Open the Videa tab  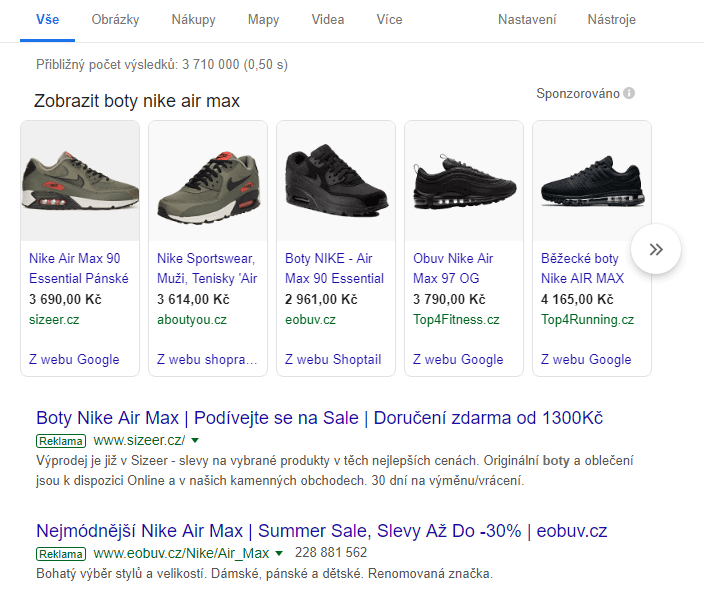[328, 20]
